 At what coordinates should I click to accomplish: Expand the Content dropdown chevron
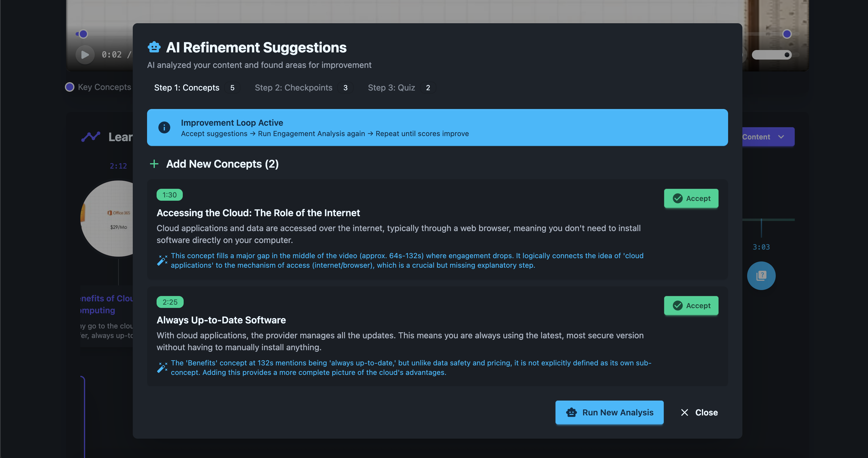tap(781, 137)
